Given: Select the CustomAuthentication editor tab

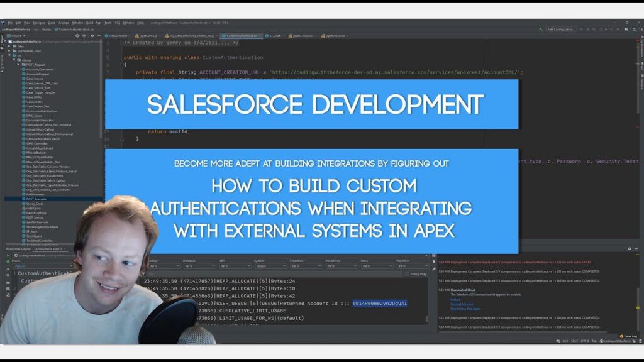Looking at the screenshot, I should [x=240, y=36].
